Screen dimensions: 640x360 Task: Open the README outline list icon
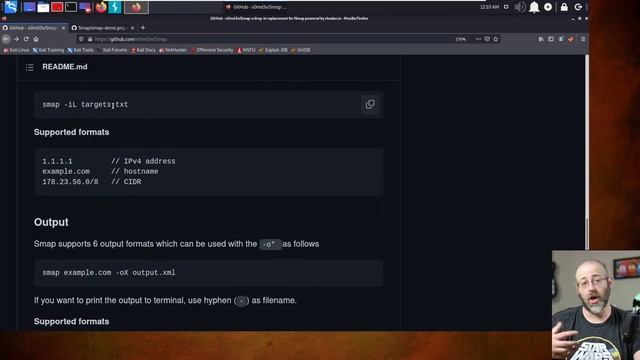(29, 67)
